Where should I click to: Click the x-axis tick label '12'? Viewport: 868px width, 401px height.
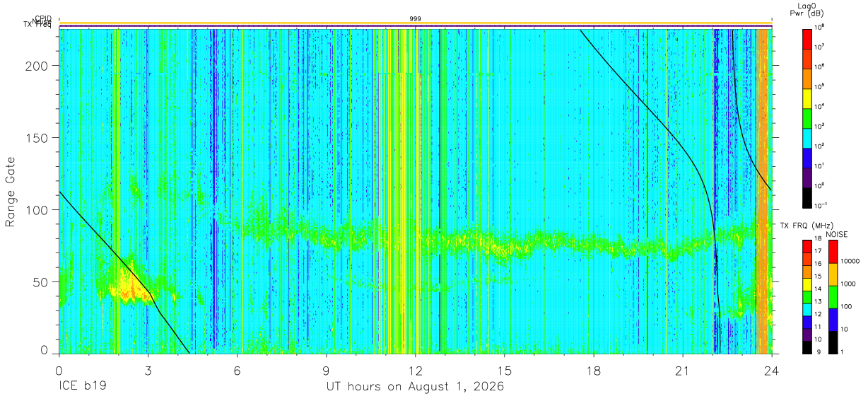[416, 371]
